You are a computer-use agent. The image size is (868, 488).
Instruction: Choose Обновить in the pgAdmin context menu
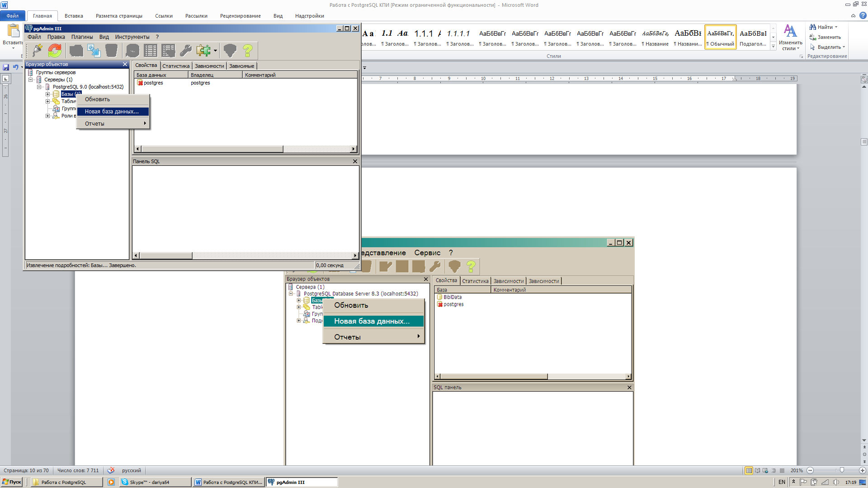[x=113, y=99]
